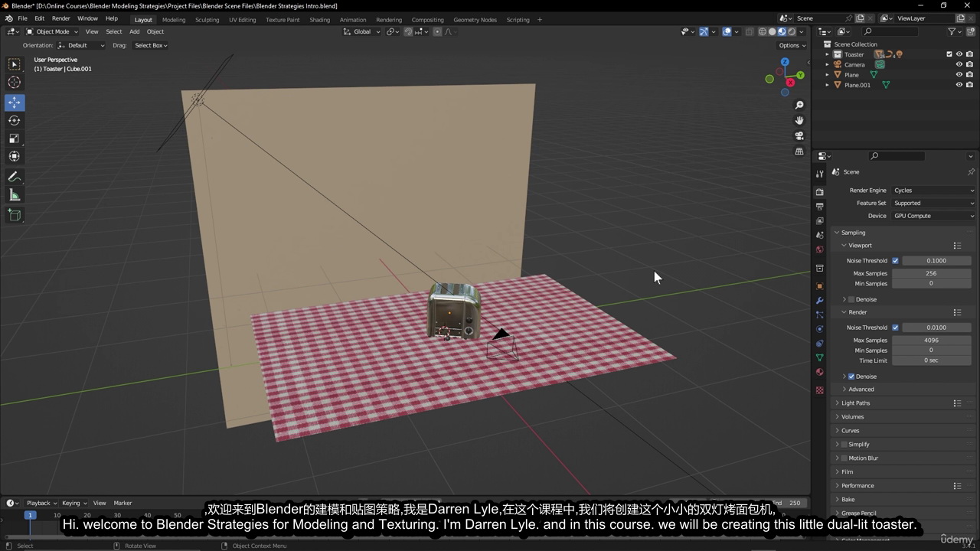The height and width of the screenshot is (551, 980).
Task: Hide the Camera object eye icon
Action: pyautogui.click(x=959, y=65)
